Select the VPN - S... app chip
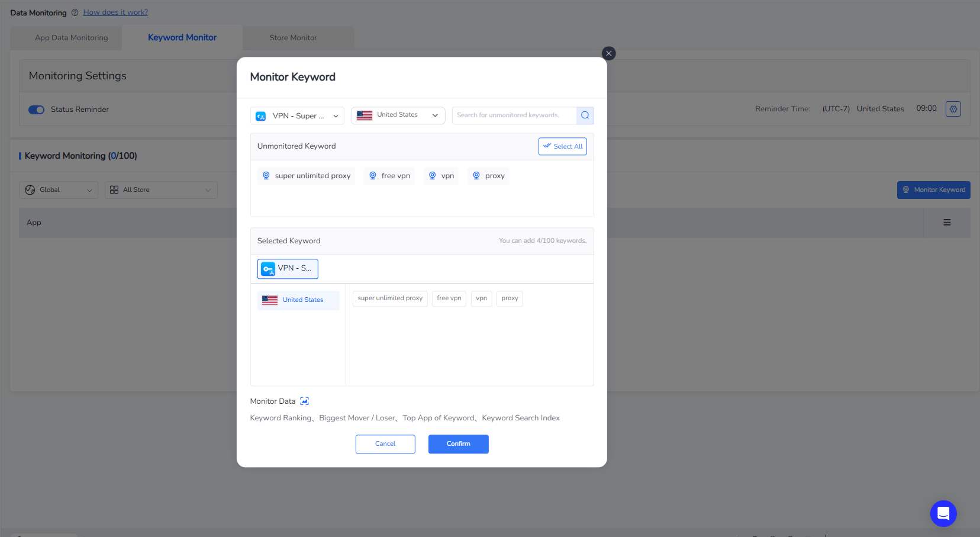 288,269
